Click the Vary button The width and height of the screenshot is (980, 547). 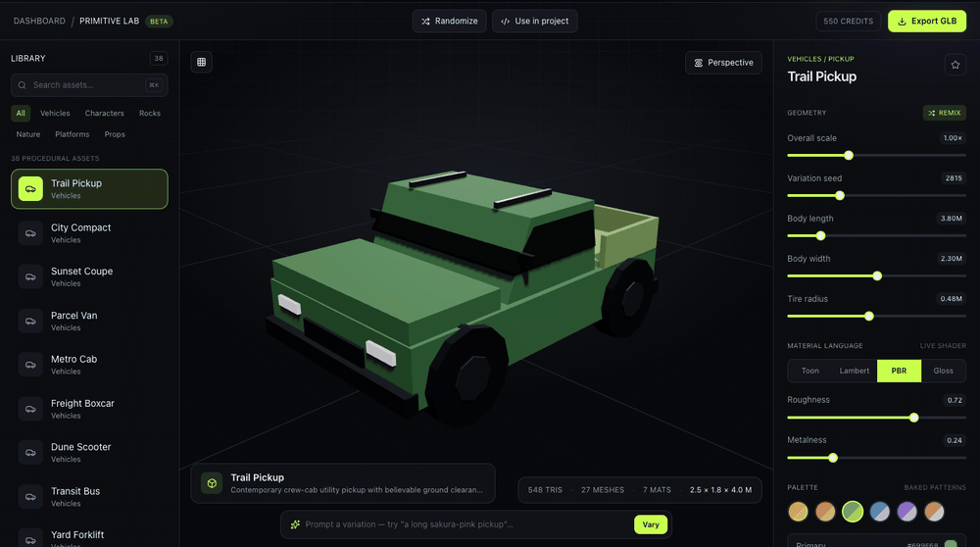tap(651, 524)
